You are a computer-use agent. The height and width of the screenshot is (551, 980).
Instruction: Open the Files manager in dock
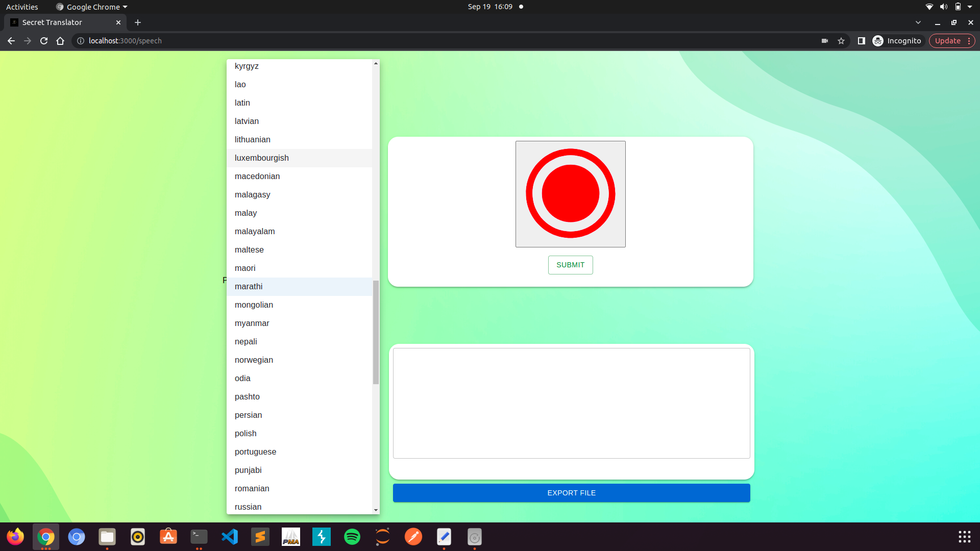pos(107,537)
